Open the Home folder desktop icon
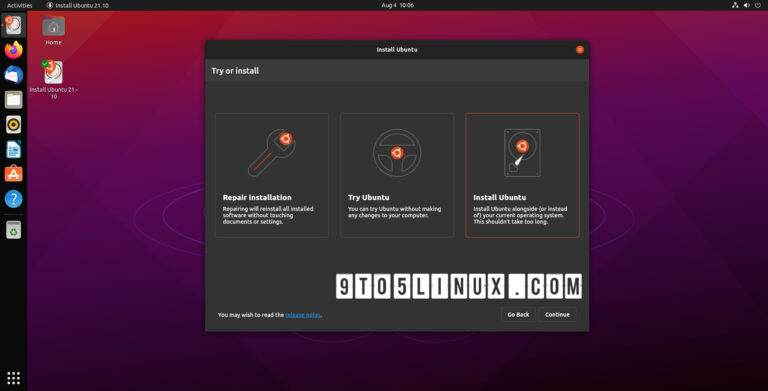 [53, 30]
